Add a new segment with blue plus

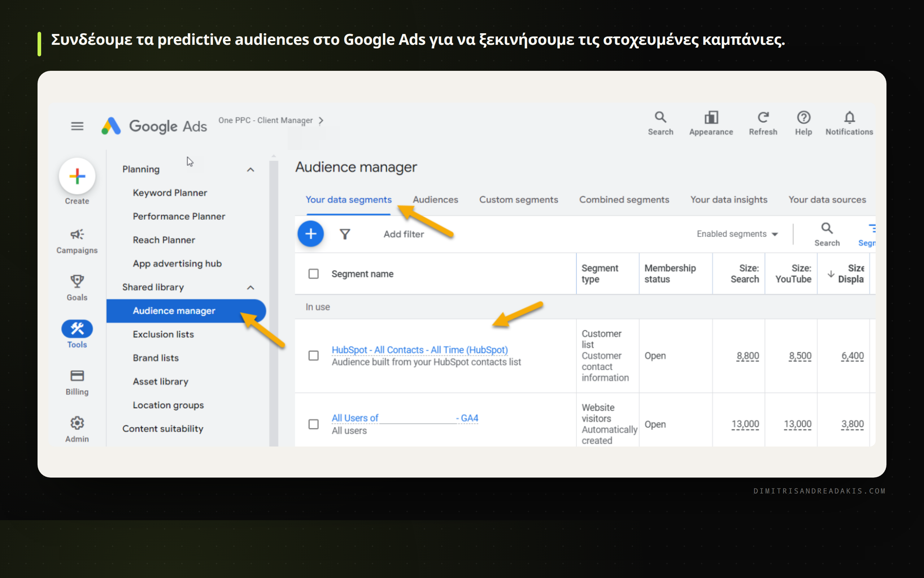pyautogui.click(x=310, y=234)
